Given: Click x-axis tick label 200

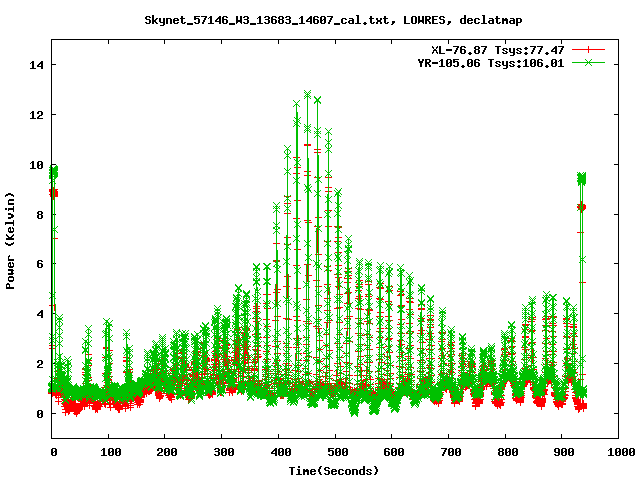Looking at the screenshot, I should pos(167,452).
